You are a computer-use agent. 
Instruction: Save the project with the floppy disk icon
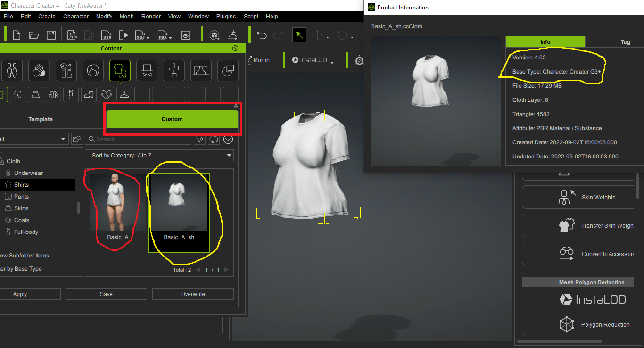point(51,35)
